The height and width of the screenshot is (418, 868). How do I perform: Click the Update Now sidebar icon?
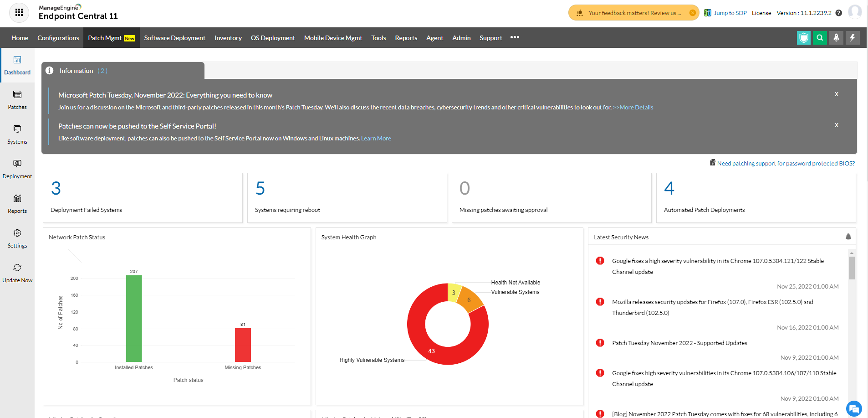(x=17, y=273)
